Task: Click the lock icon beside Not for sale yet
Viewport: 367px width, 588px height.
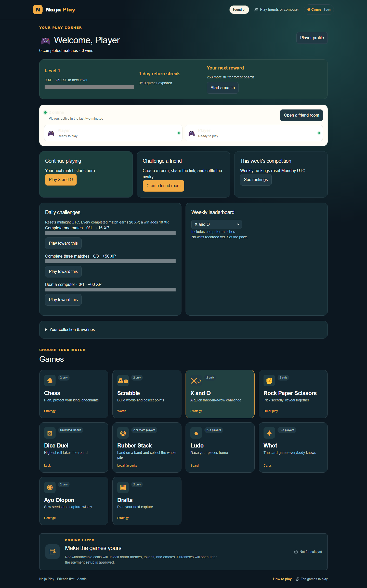Action: pos(296,552)
